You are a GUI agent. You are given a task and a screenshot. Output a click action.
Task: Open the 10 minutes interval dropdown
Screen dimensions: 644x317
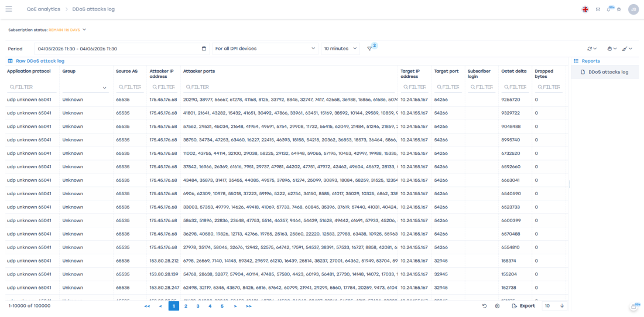(x=341, y=49)
